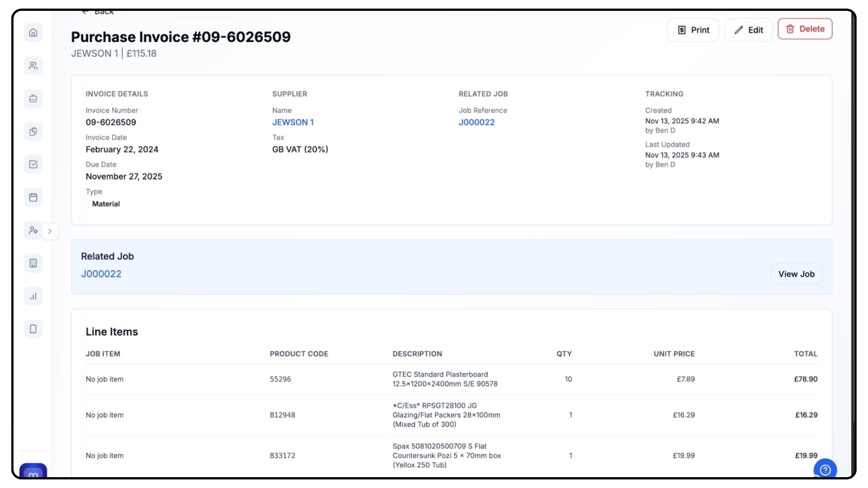868x488 pixels.
Task: Open the bar chart reports icon
Action: [33, 296]
